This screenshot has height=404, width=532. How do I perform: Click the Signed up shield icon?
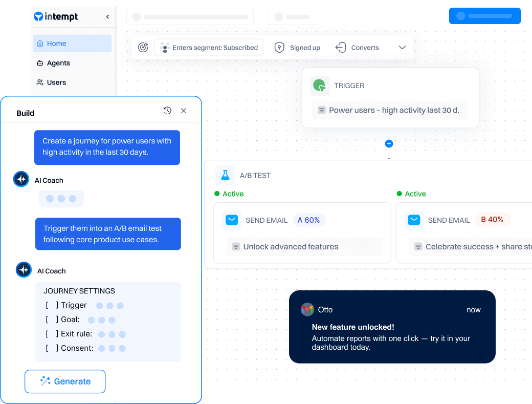coord(279,48)
